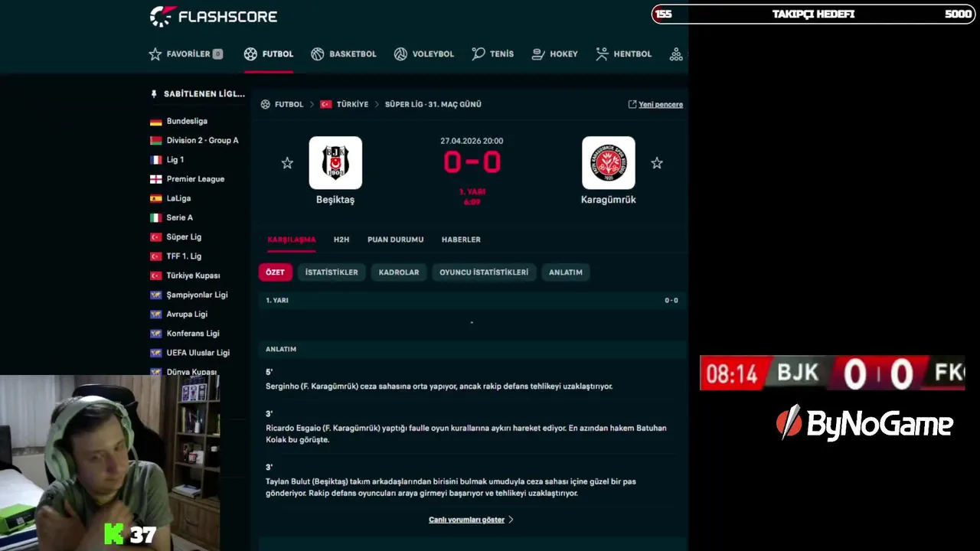Open Süper Lig in sidebar
This screenshot has width=980, height=551.
[184, 237]
